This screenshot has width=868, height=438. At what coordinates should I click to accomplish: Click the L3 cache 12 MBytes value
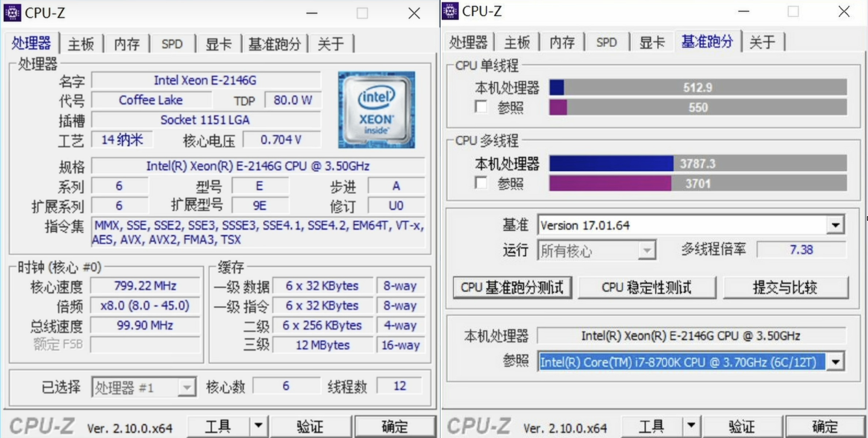(322, 345)
